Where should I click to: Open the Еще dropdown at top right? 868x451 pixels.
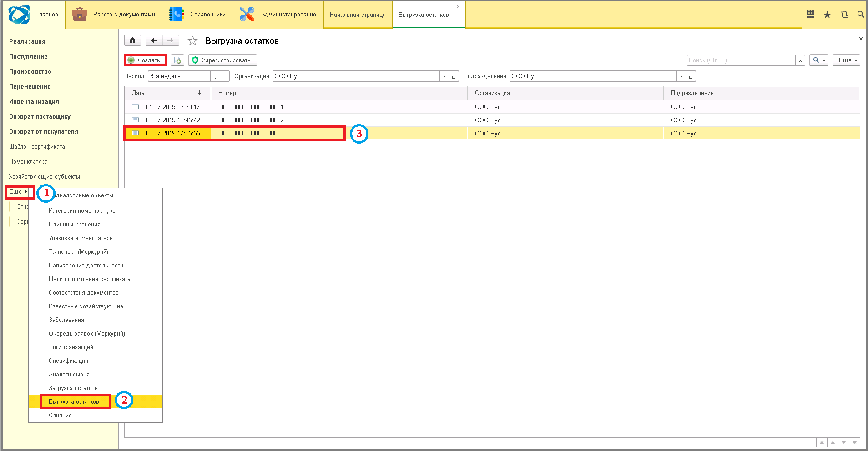(846, 60)
